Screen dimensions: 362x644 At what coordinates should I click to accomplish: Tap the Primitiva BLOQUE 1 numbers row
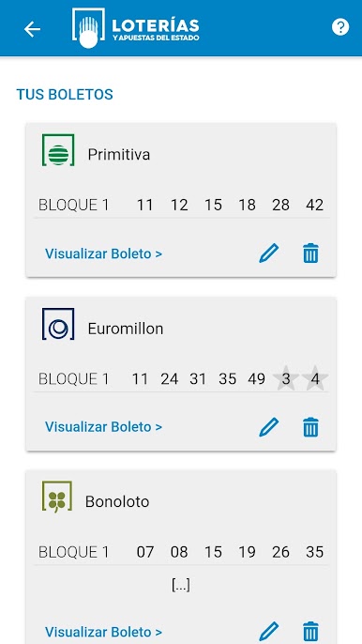181,205
